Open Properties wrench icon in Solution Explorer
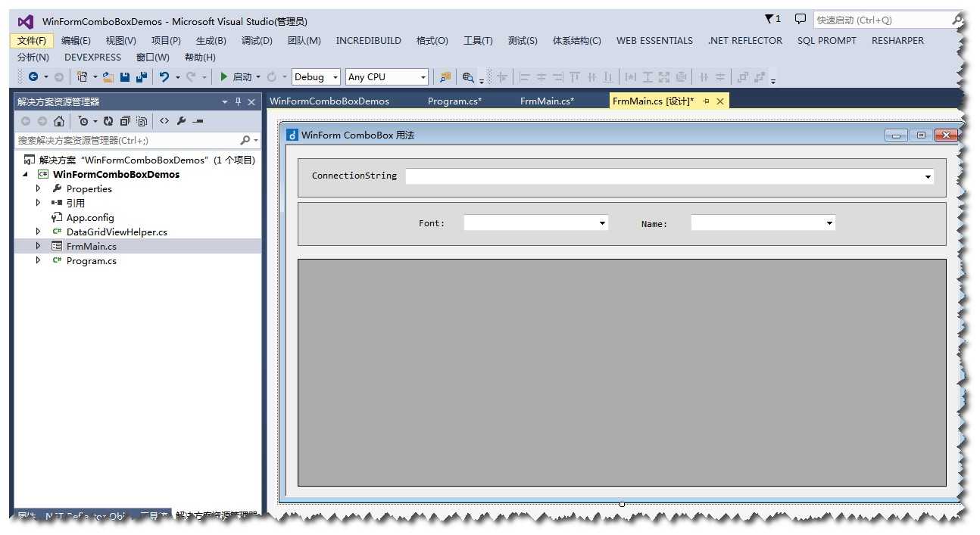This screenshot has height=535, width=980. 181,121
